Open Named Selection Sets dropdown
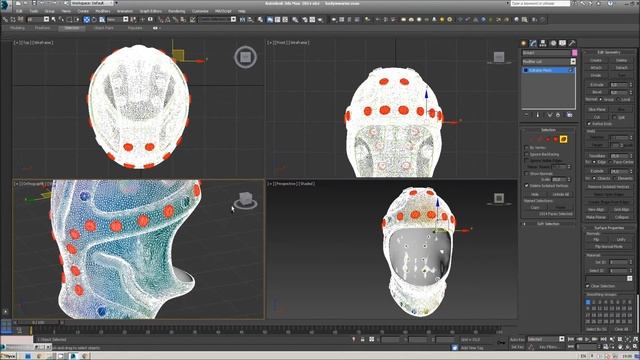The height and width of the screenshot is (360, 640). [217, 20]
